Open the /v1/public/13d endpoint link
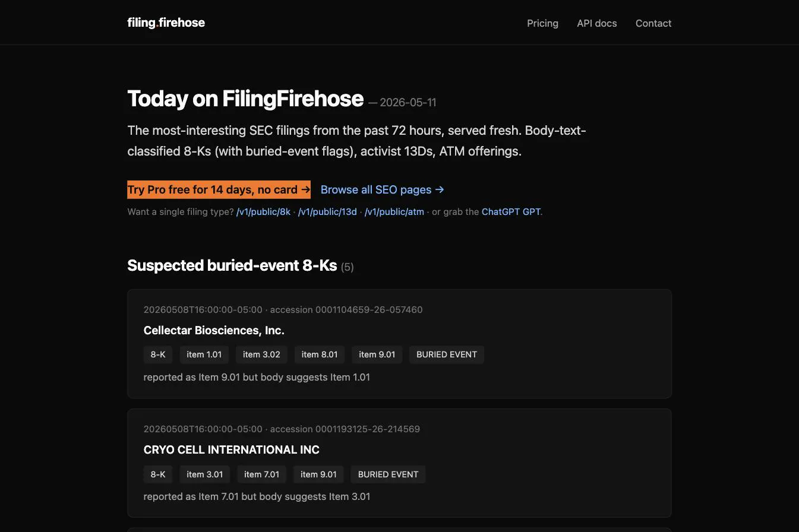Image resolution: width=799 pixels, height=532 pixels. (327, 211)
